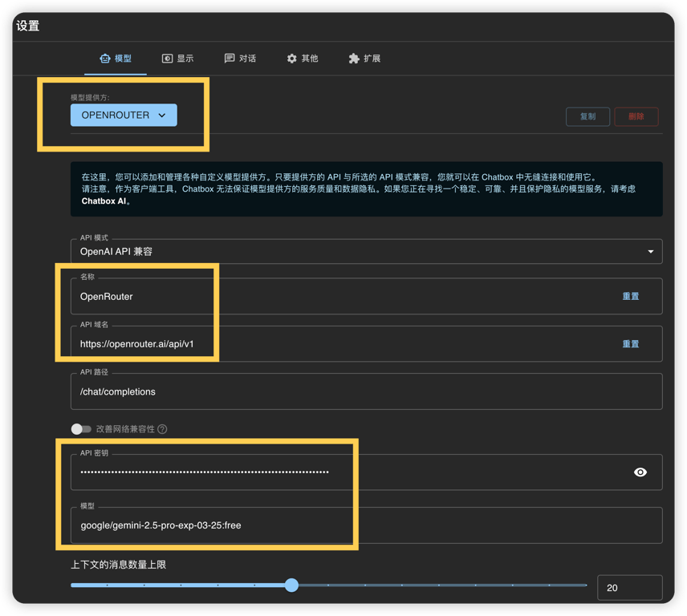Click the red 删除 button
Screen dimensions: 687x616
636,116
